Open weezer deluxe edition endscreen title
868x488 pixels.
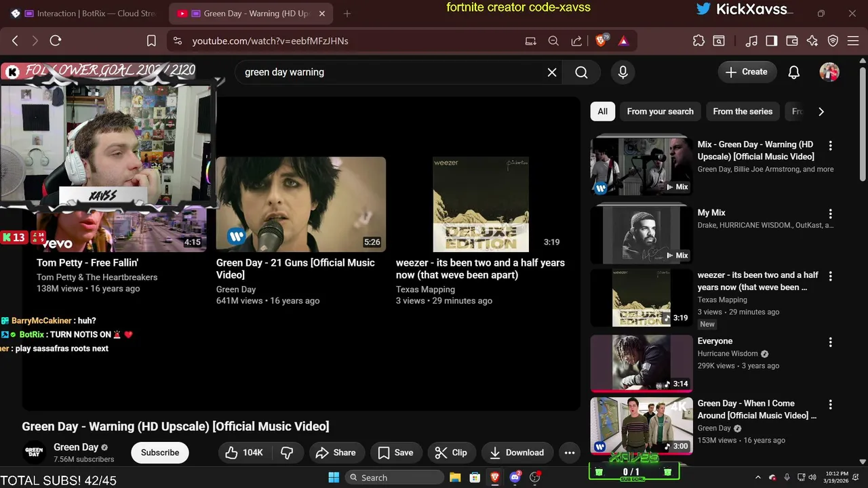480,268
